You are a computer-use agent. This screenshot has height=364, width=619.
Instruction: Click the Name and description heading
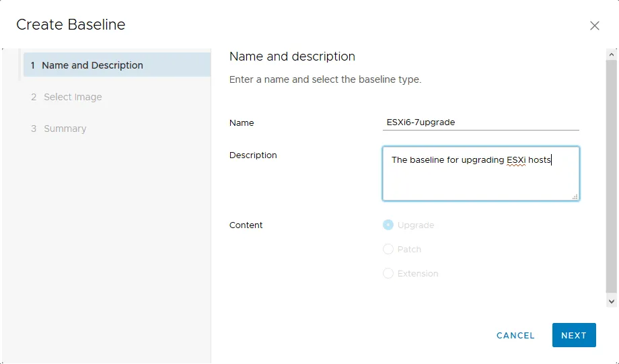[x=292, y=57]
